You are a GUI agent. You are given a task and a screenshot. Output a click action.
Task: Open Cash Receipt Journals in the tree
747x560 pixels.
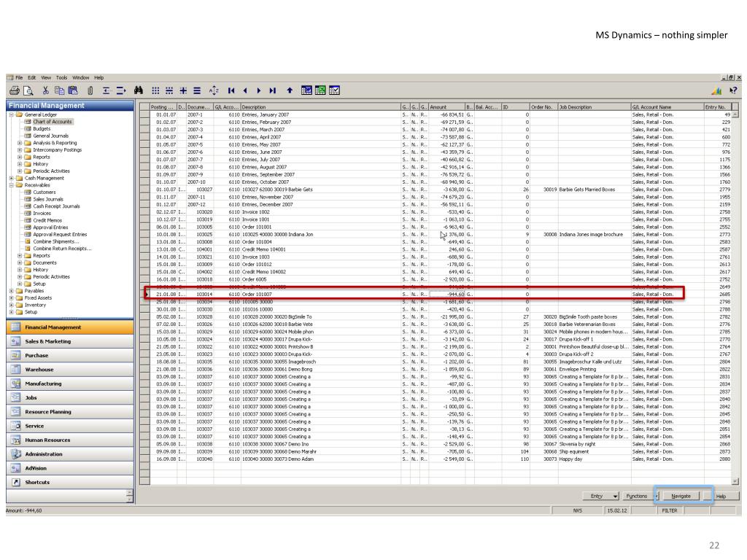pos(57,206)
